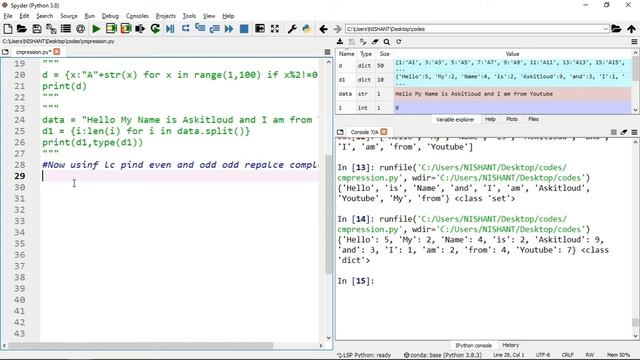Open the Projects menu
This screenshot has width=640, height=360.
[x=165, y=16]
